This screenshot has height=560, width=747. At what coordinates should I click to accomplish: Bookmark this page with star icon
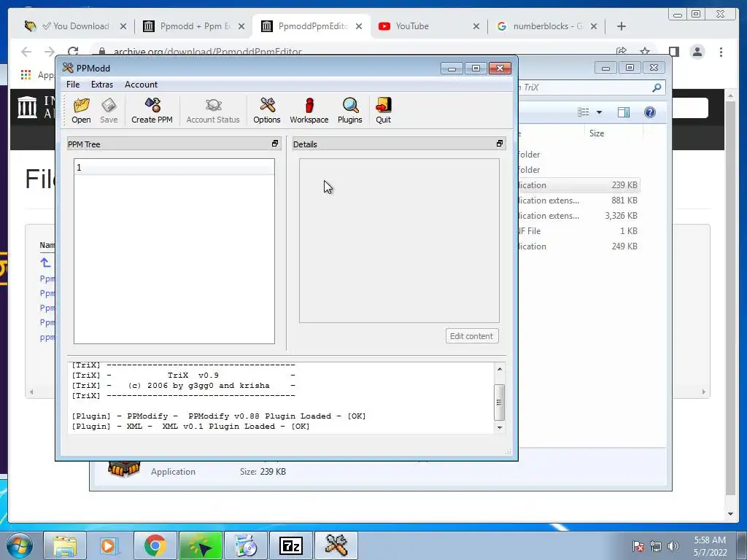pyautogui.click(x=645, y=52)
